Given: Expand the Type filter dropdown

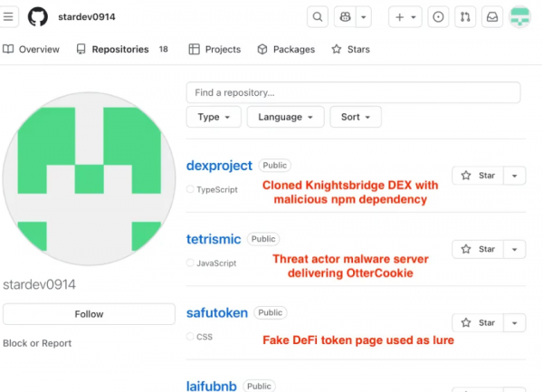Looking at the screenshot, I should [214, 117].
